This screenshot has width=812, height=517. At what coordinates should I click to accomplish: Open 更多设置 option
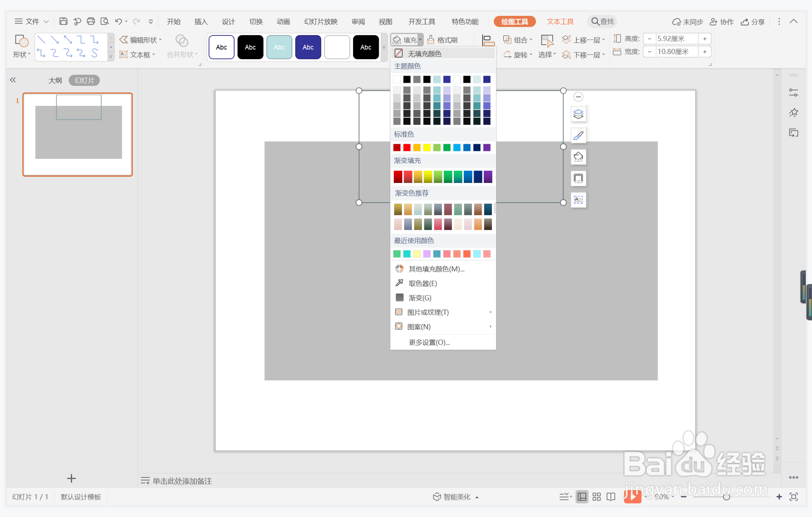click(429, 342)
